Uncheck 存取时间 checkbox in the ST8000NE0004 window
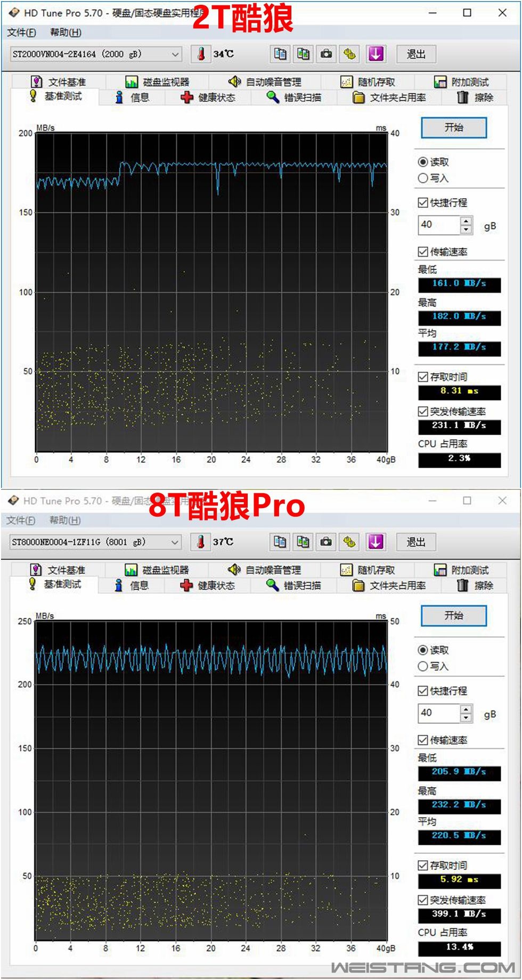 coord(423,865)
